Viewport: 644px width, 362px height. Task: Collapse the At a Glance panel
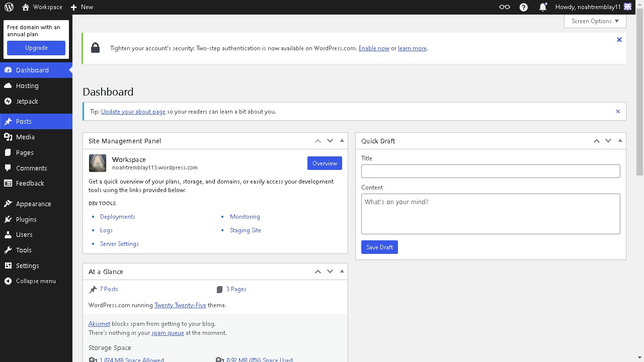coord(342,271)
